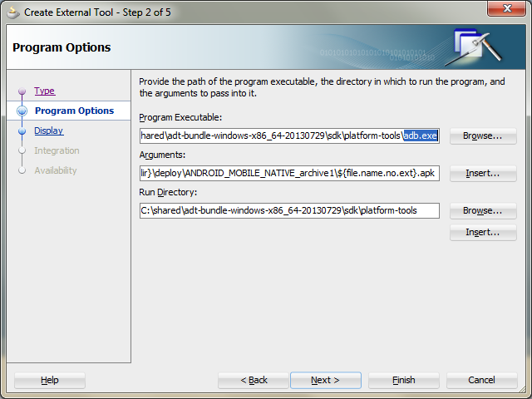Viewport: 532px width, 399px height.
Task: Click the disabled Availability step
Action: click(x=56, y=170)
